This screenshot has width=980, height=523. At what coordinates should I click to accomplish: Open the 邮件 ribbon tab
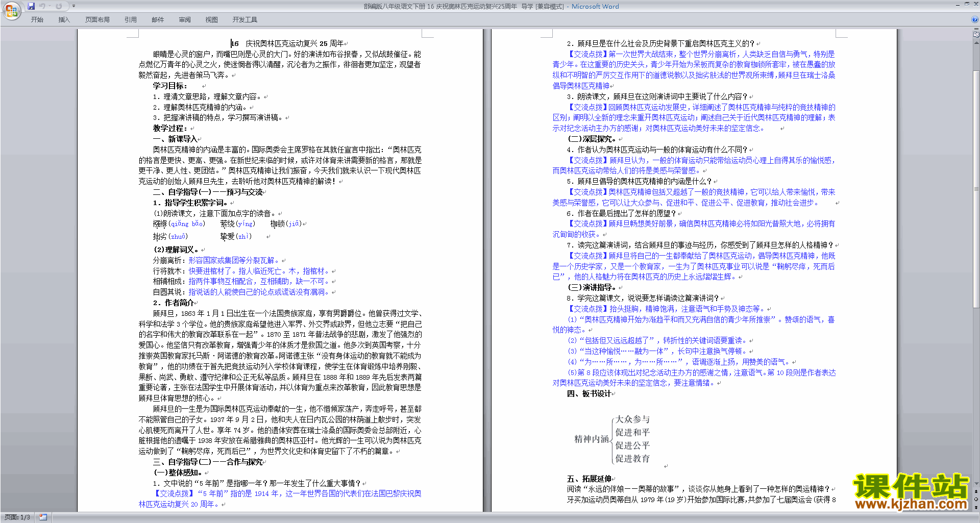[x=158, y=20]
